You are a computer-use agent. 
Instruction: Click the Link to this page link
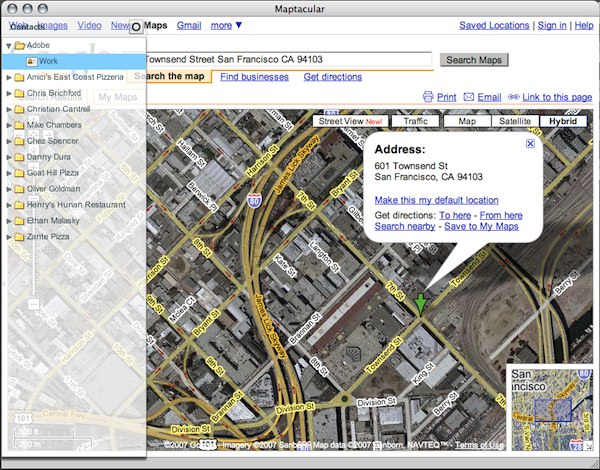click(x=557, y=97)
